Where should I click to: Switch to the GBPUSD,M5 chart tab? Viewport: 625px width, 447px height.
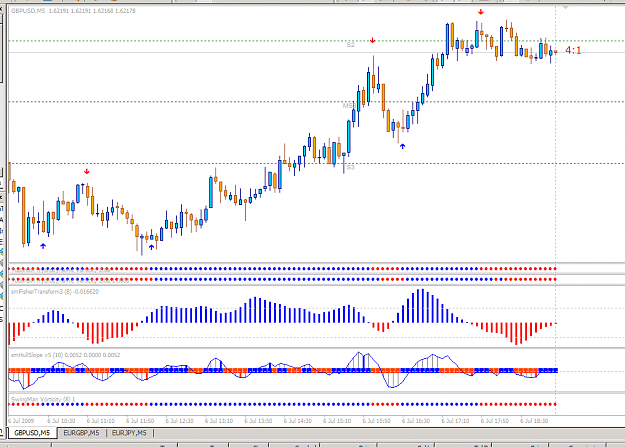pos(32,433)
